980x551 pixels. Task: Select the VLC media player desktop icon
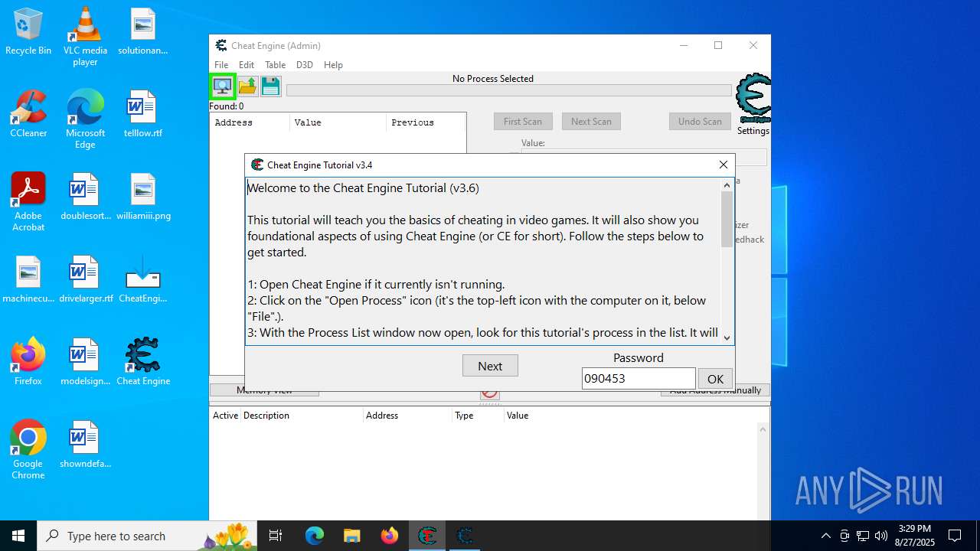pyautogui.click(x=85, y=37)
